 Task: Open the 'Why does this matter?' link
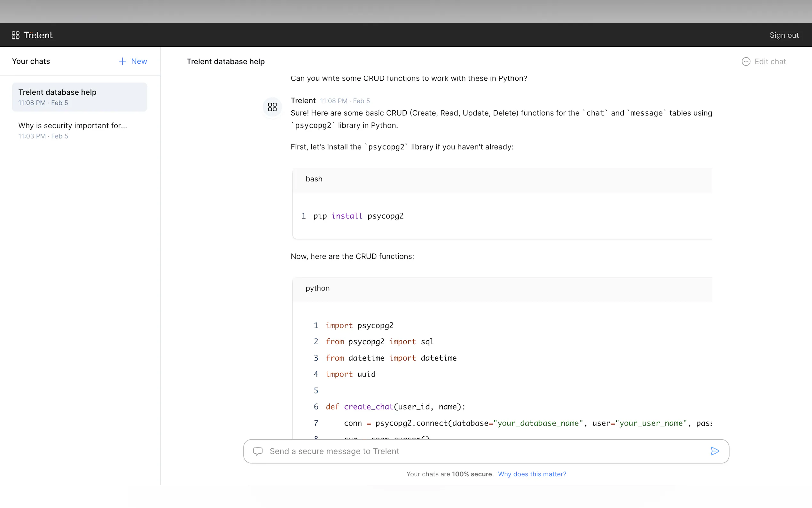532,474
